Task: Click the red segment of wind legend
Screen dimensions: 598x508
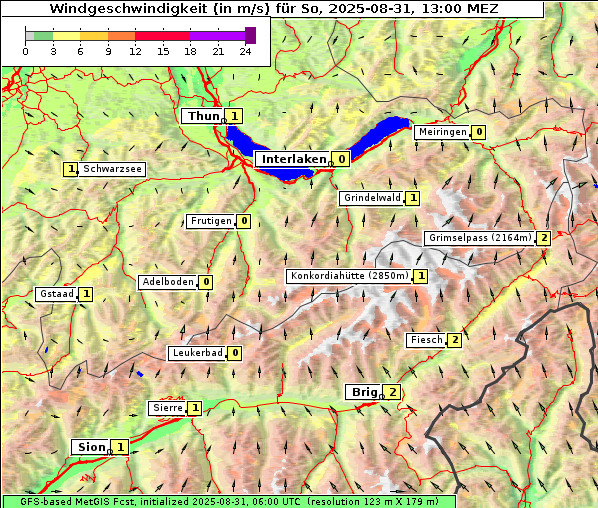Action: point(162,36)
